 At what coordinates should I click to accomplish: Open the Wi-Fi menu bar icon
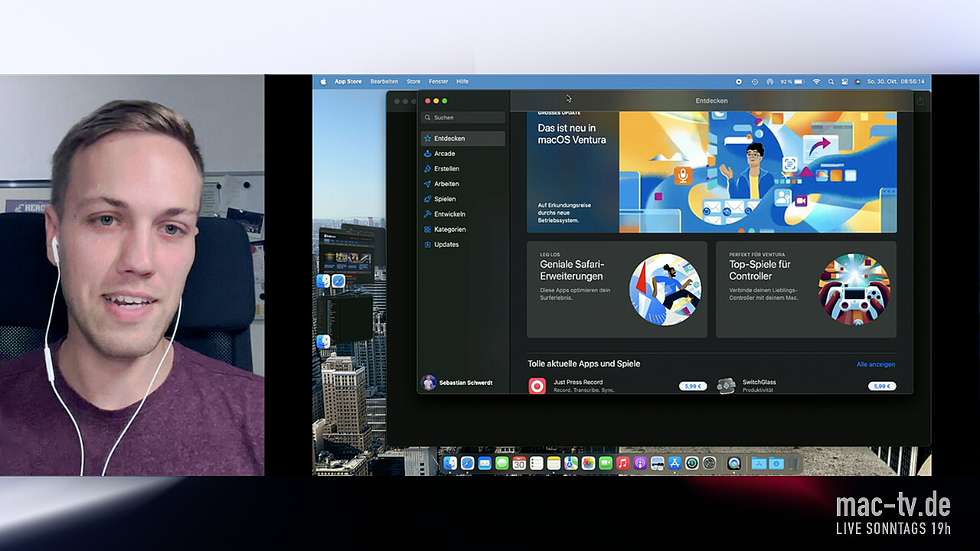point(816,81)
